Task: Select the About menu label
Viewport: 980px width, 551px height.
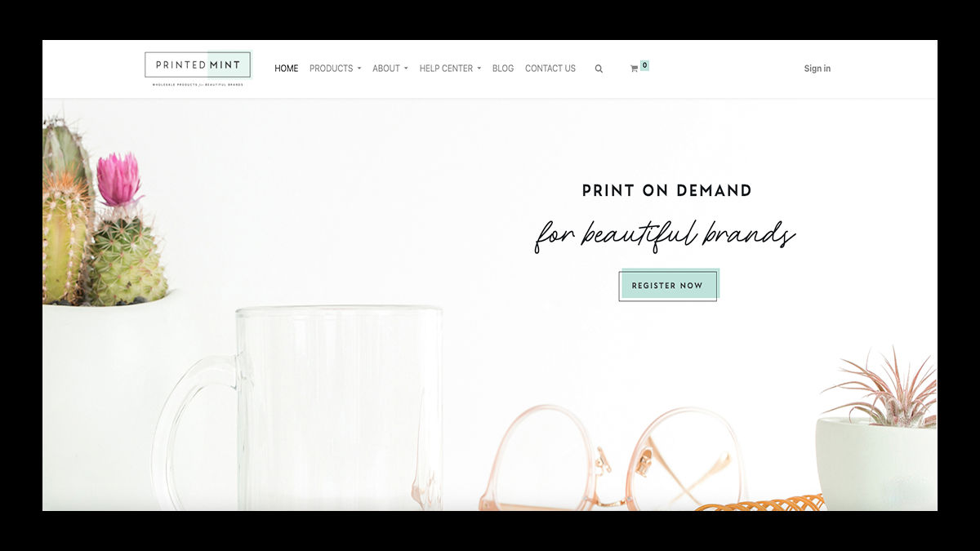Action: tap(386, 69)
